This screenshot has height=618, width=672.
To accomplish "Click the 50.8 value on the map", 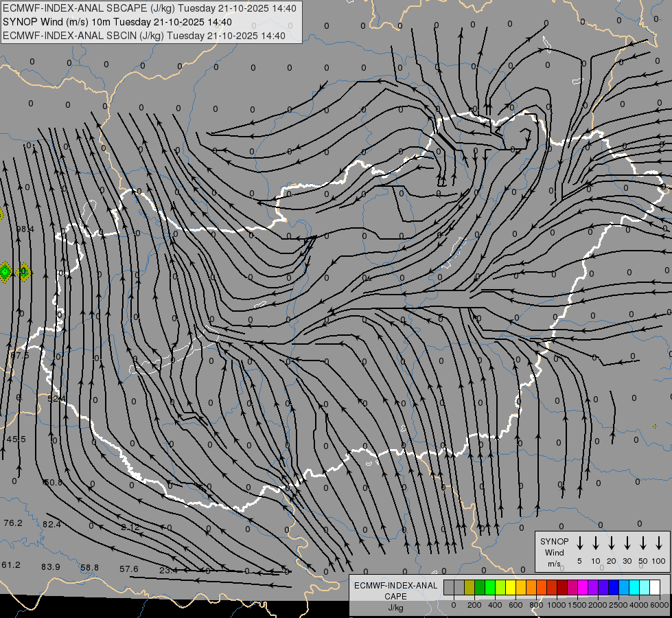I will click(x=53, y=483).
